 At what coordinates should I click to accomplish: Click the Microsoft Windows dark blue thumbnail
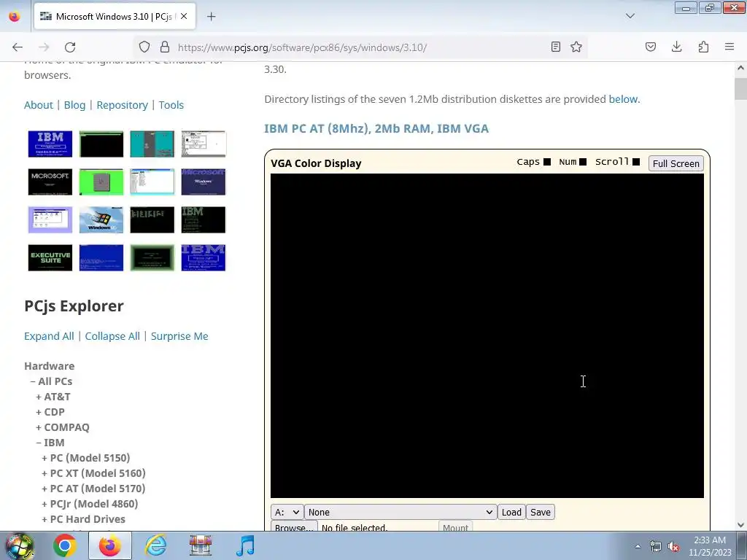tap(204, 182)
